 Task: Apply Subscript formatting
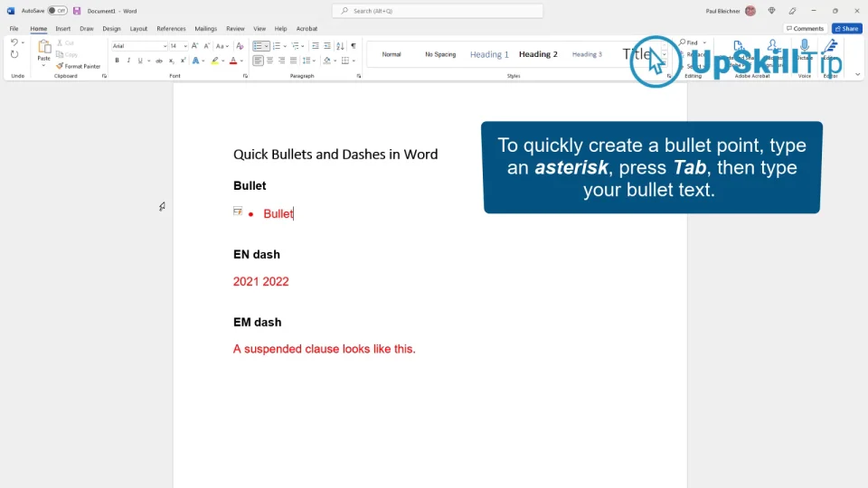tap(171, 61)
